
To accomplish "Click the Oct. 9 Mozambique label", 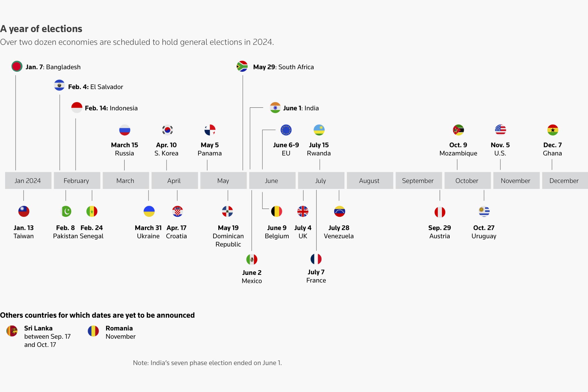I will (x=458, y=149).
